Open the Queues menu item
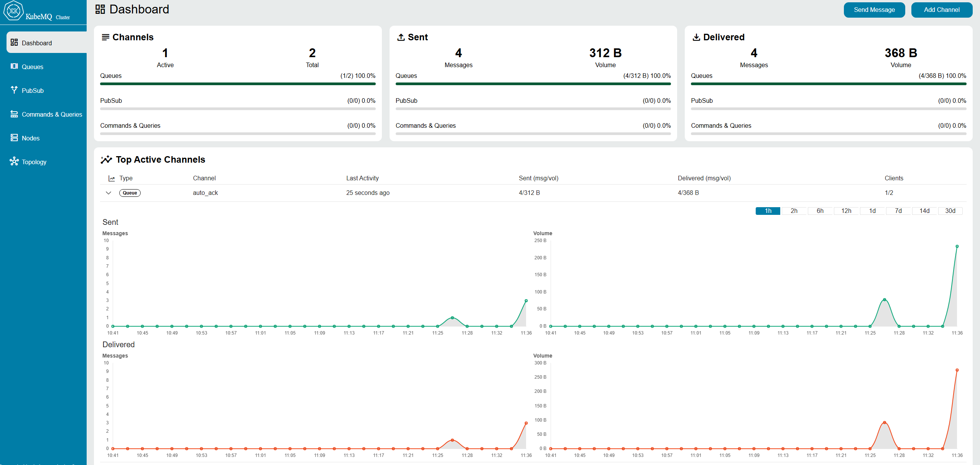 click(x=32, y=67)
